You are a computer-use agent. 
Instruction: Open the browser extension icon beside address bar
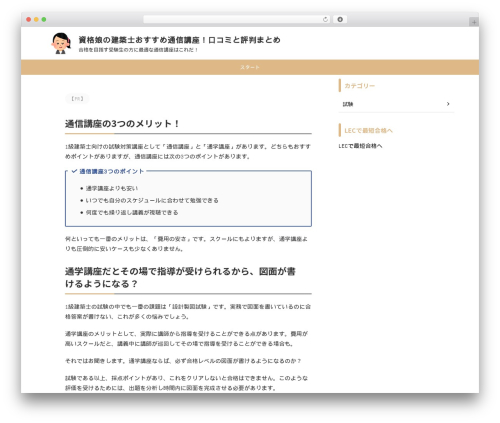click(340, 19)
